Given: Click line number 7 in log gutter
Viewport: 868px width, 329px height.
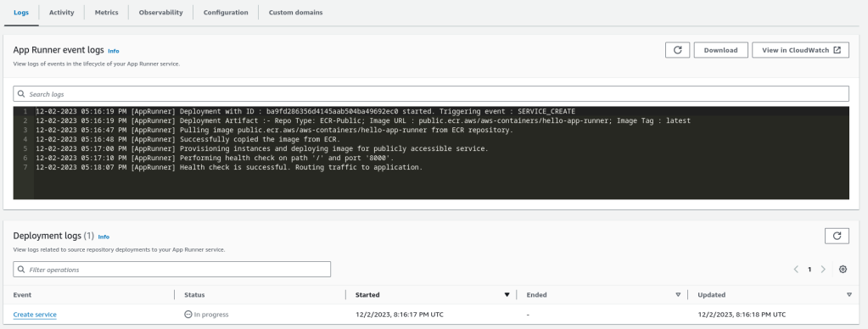Looking at the screenshot, I should point(25,167).
